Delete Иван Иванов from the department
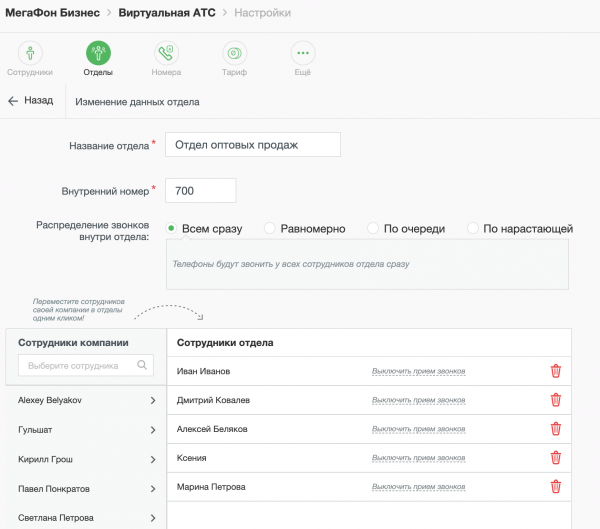 (x=556, y=371)
